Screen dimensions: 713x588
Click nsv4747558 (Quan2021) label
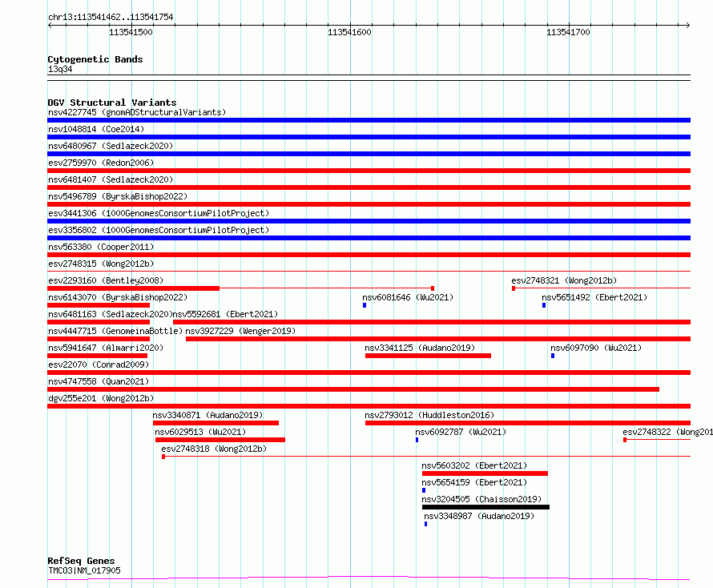[x=99, y=381]
